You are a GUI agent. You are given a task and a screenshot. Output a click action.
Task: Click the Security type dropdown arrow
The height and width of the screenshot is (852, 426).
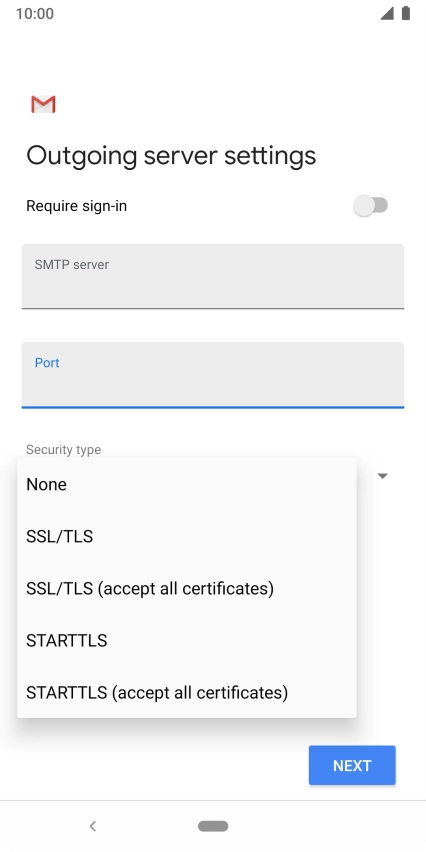(383, 476)
